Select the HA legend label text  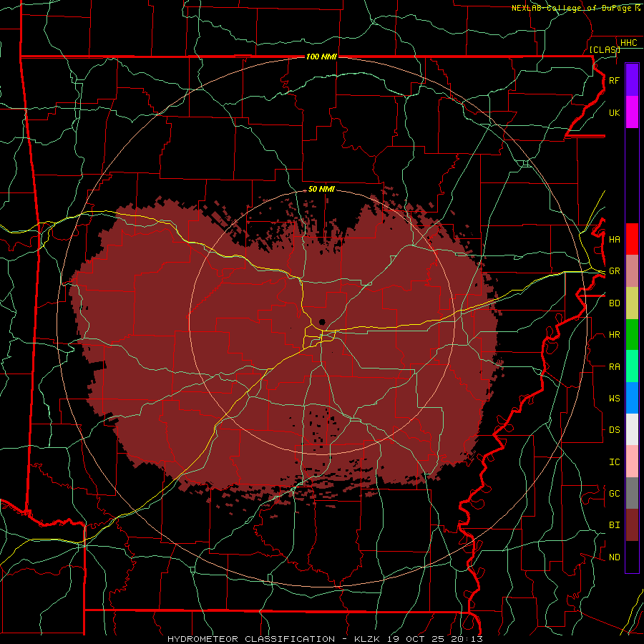(x=615, y=240)
